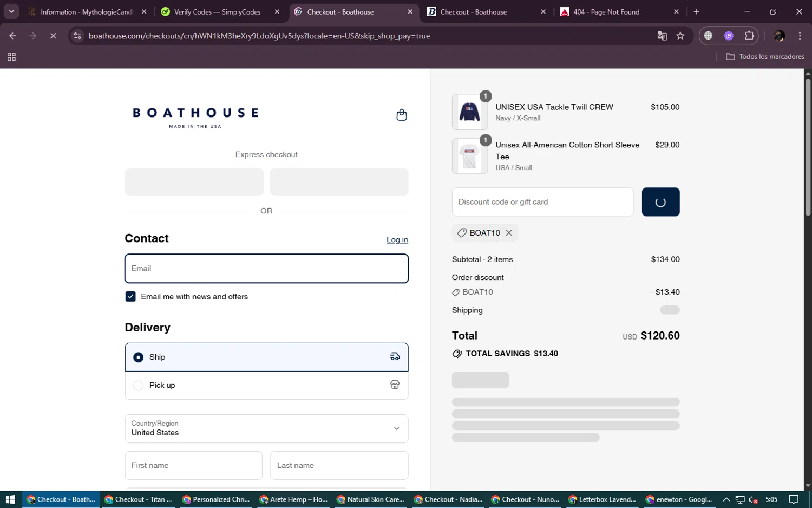
Task: Click the purple circular extension icon
Action: (x=729, y=36)
